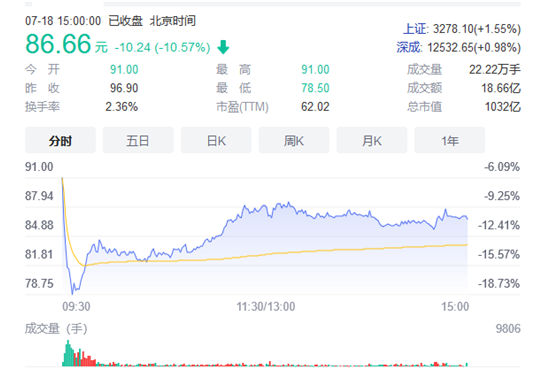Open the 日K chart tab

pyautogui.click(x=216, y=141)
